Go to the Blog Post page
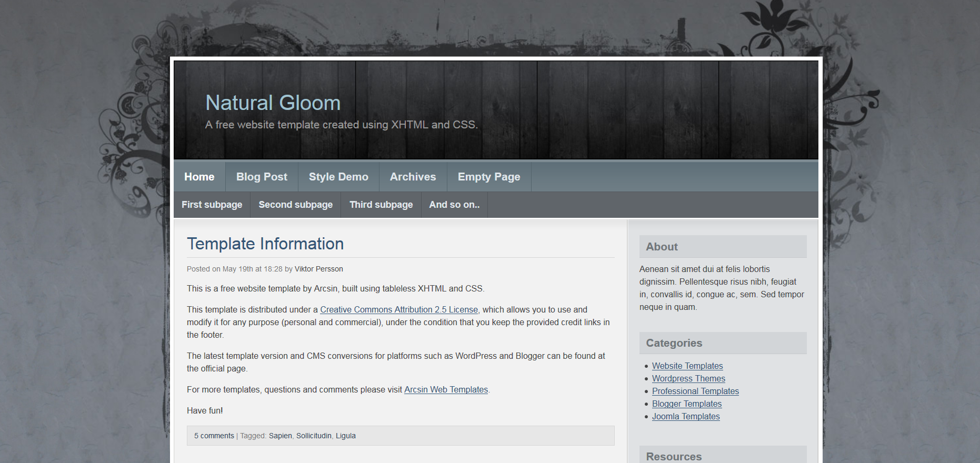This screenshot has width=980, height=463. point(262,177)
